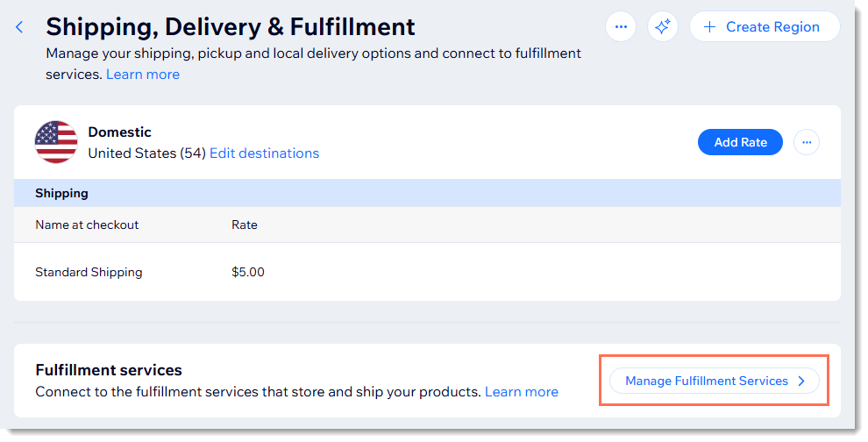Open the top more actions ellipsis menu
This screenshot has width=868, height=442.
point(621,27)
